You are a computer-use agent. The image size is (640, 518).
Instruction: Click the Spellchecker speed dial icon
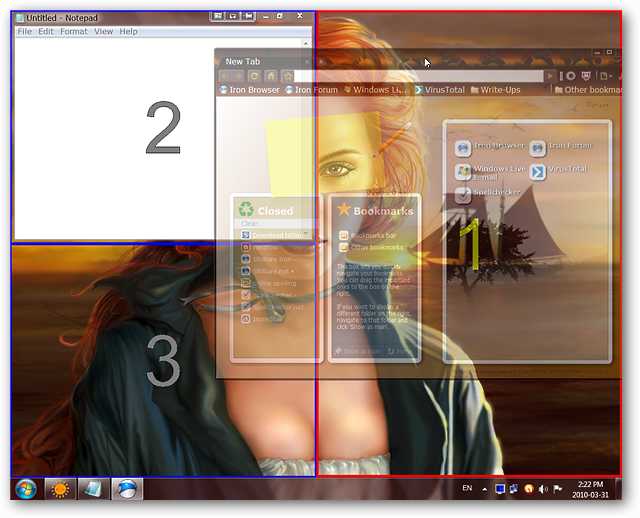pos(462,195)
